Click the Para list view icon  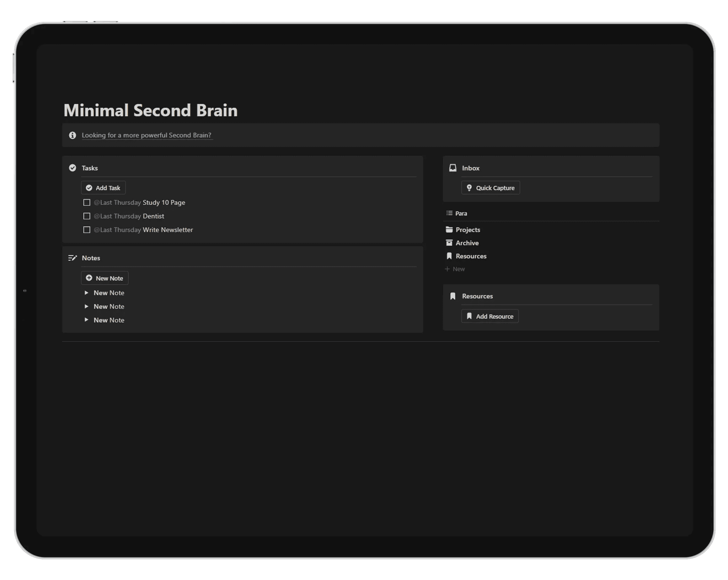click(449, 213)
